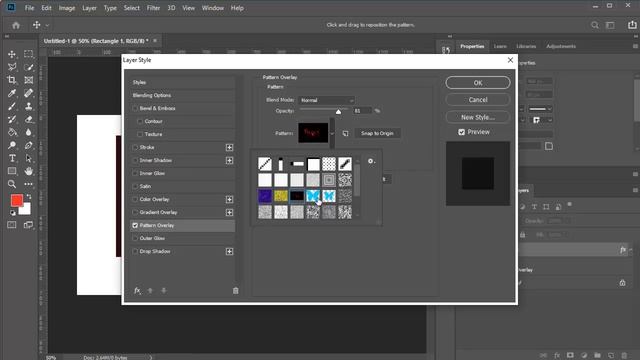Select the Quick Selection tool

click(x=29, y=67)
